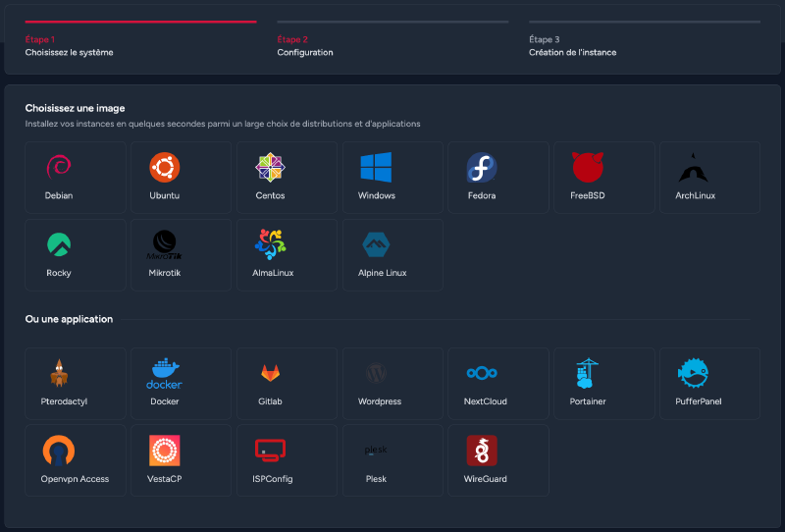Open Étape 3 Création de l'instance
785x532 pixels.
coord(644,45)
